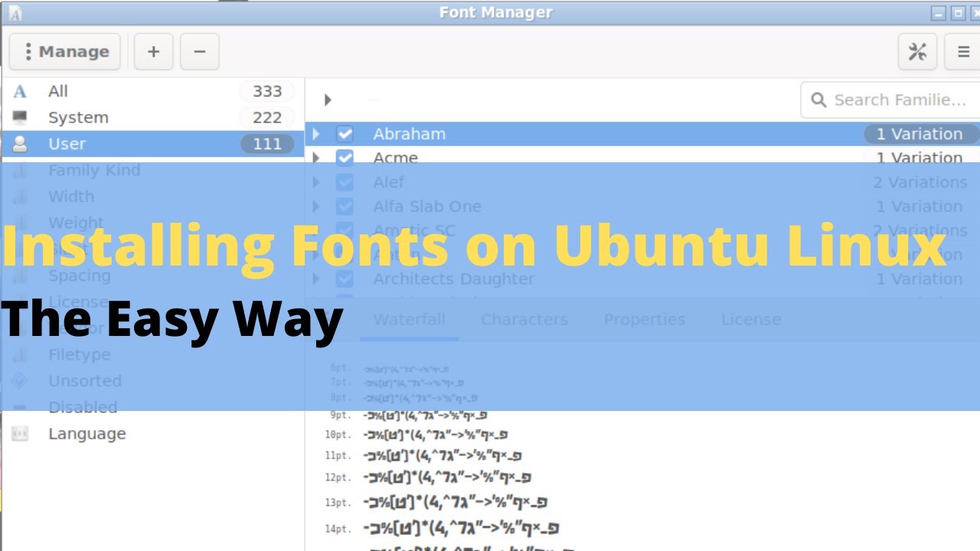This screenshot has height=551, width=980.
Task: Switch to the Properties tab
Action: tap(645, 320)
